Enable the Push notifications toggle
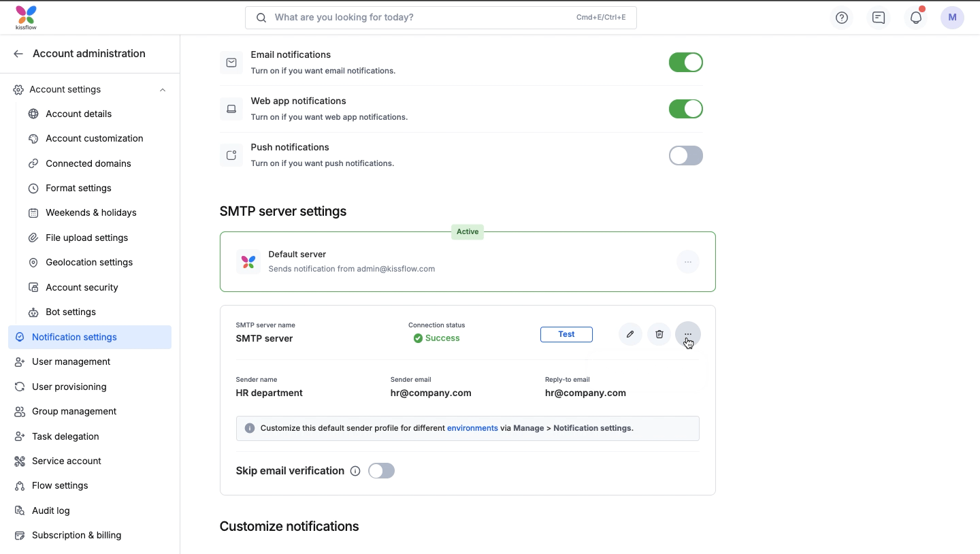The height and width of the screenshot is (554, 980). coord(685,156)
